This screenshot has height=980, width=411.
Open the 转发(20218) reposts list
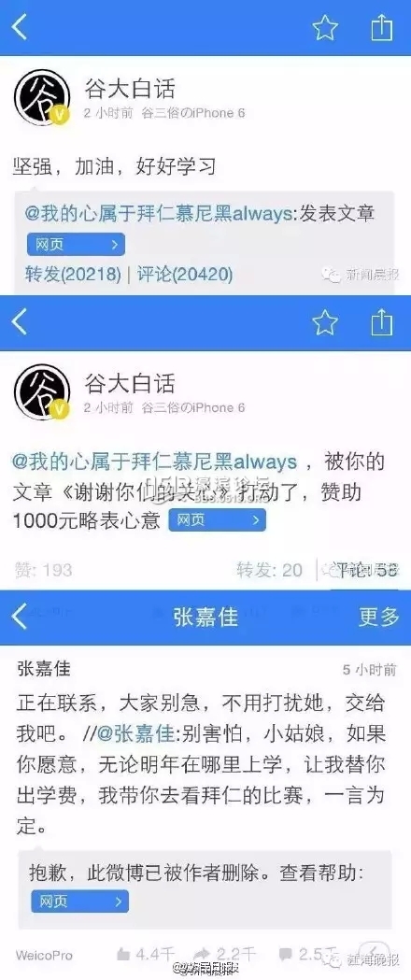73,273
